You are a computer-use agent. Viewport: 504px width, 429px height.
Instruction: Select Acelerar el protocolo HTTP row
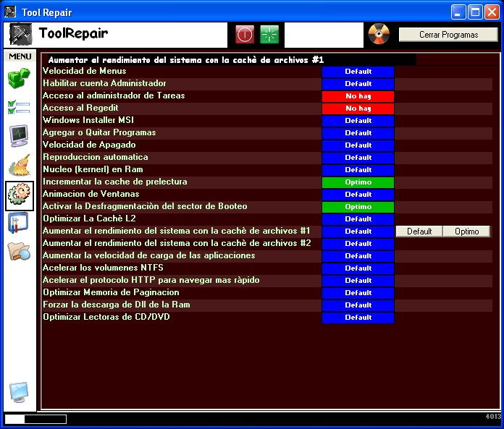(x=151, y=280)
